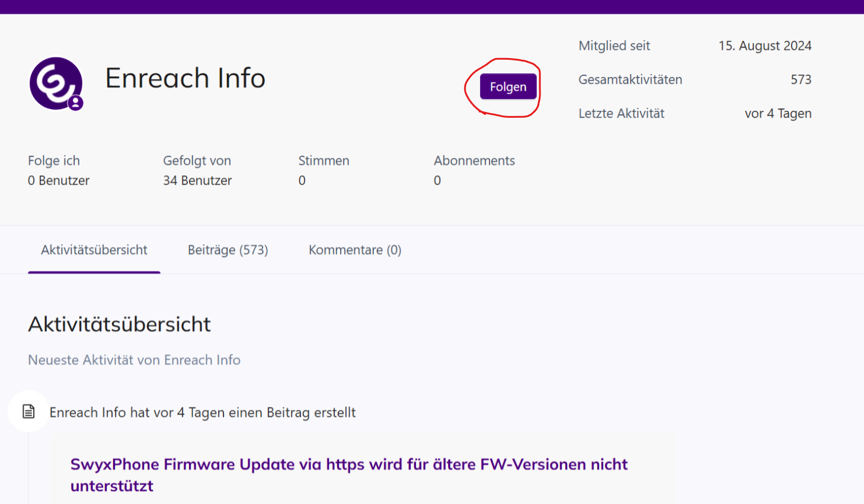Click the Neueste Aktivität von Enreach Info subtitle

[134, 360]
